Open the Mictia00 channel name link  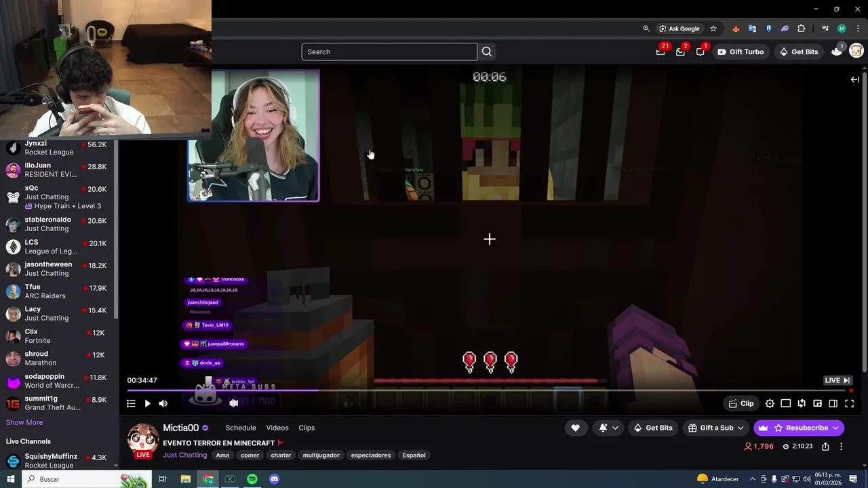180,428
